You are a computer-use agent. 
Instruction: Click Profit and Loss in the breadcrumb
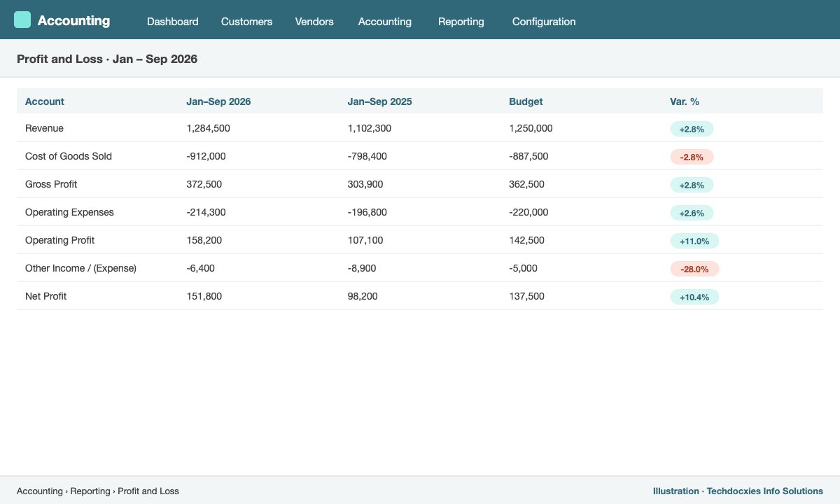(x=148, y=491)
